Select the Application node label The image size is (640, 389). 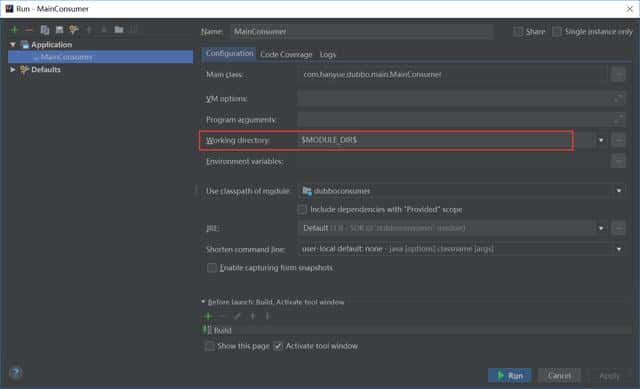coord(51,44)
